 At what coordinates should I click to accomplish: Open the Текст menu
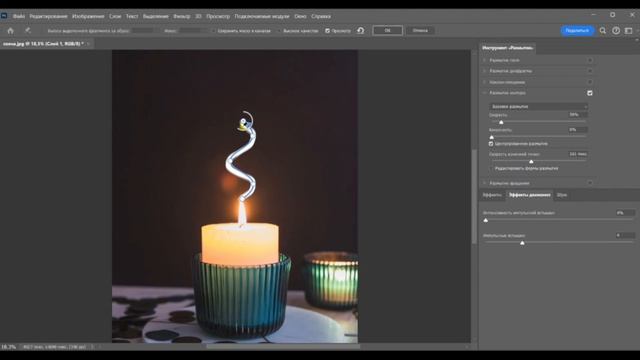click(132, 16)
